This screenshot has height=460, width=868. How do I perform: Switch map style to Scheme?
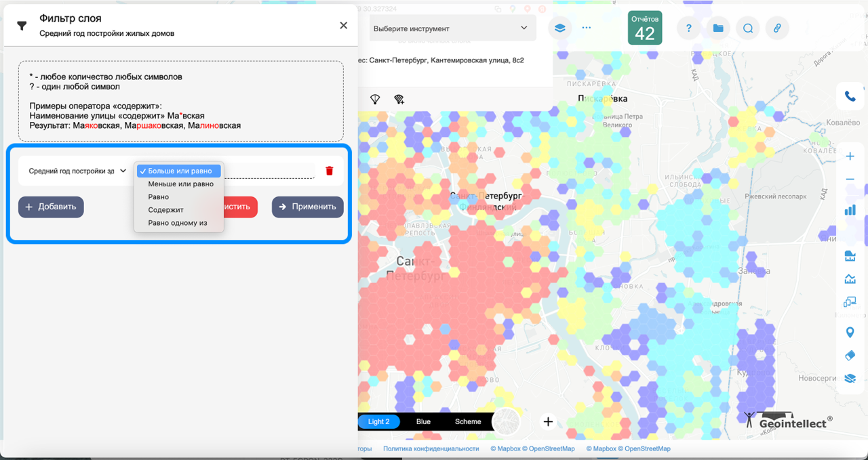click(468, 421)
